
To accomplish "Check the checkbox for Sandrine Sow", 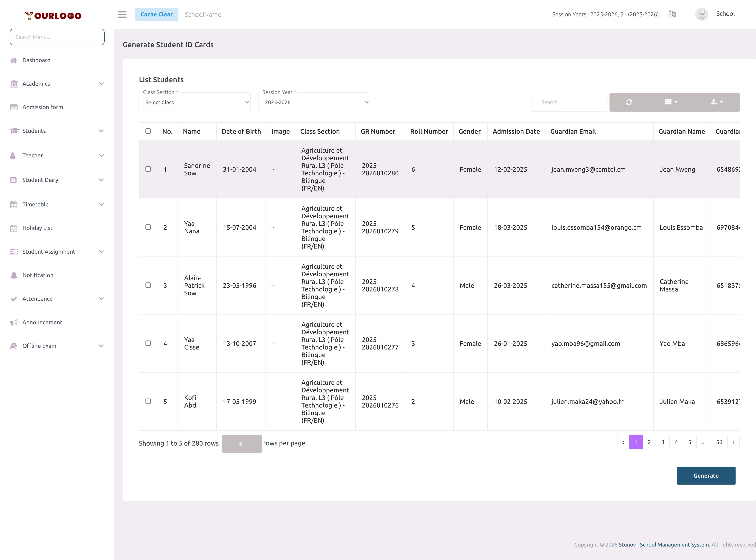I will click(x=148, y=169).
